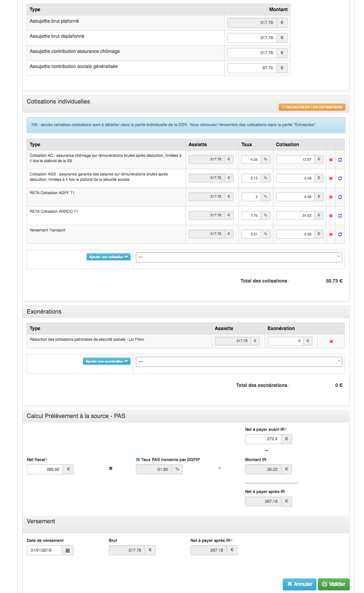
Task: Click the Valider button
Action: [x=333, y=584]
